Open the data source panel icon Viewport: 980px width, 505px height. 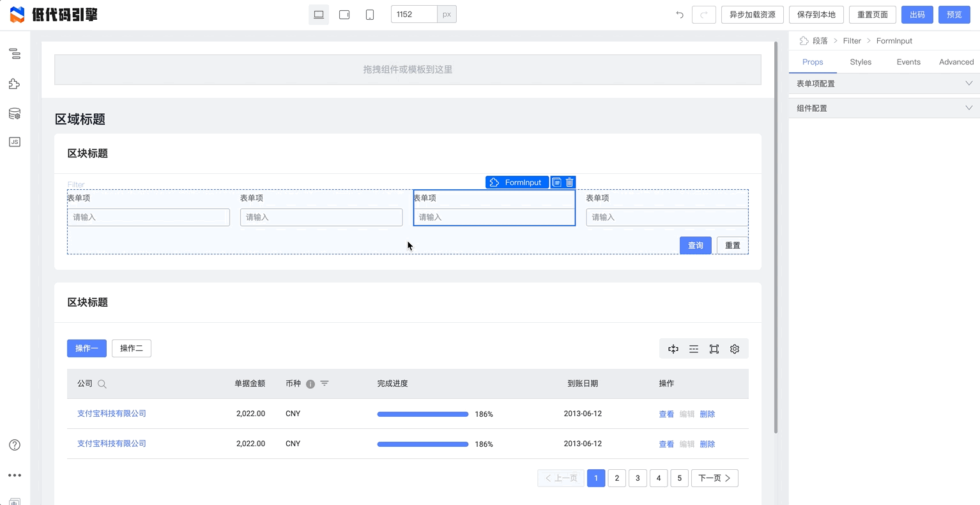point(15,114)
